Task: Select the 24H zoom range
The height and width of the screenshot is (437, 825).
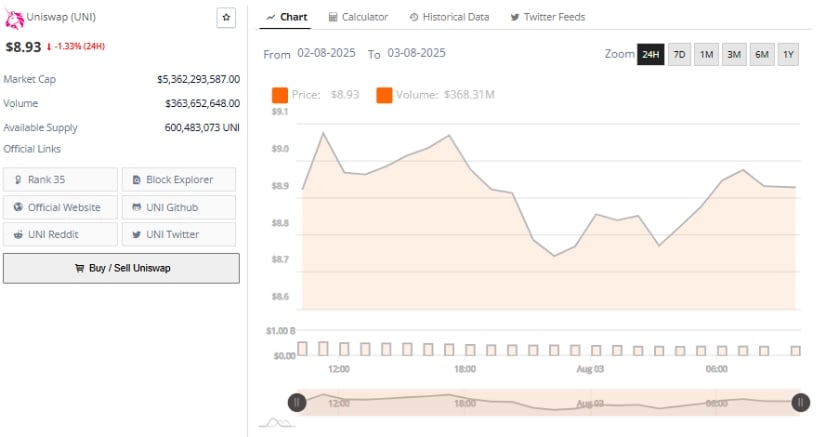Action: (x=650, y=54)
